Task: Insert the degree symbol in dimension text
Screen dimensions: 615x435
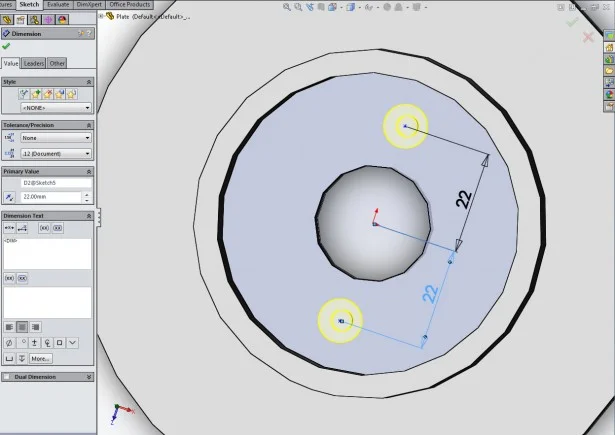Action: [x=22, y=343]
